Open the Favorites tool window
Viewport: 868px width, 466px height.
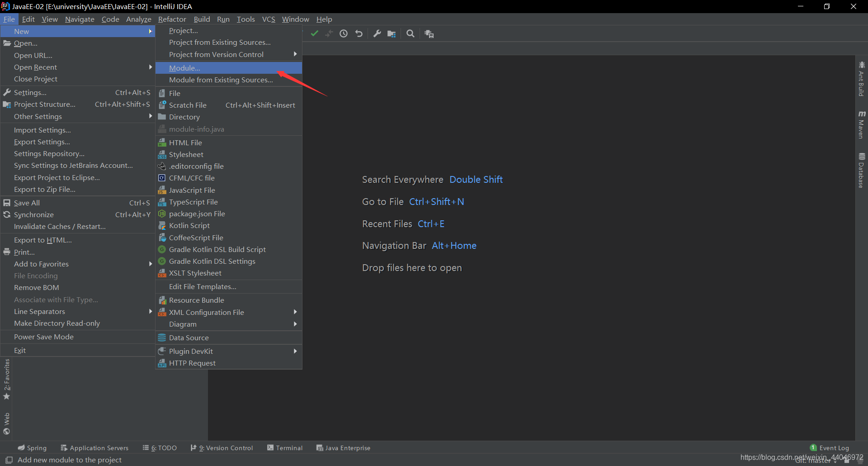click(x=7, y=379)
